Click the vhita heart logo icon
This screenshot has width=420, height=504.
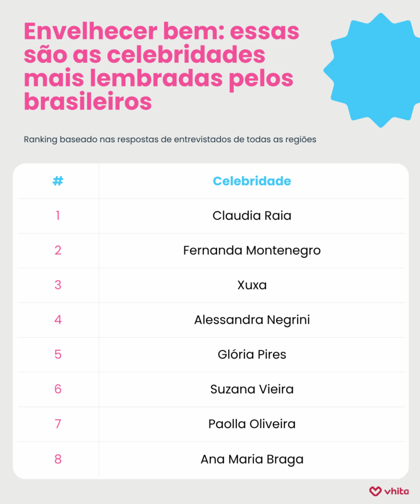point(375,491)
